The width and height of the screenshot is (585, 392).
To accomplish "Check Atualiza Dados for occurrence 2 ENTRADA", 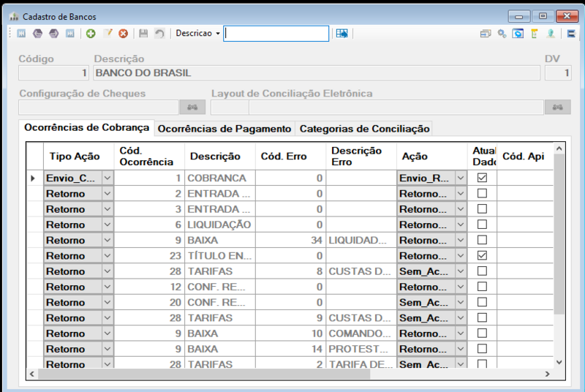I will pyautogui.click(x=482, y=193).
